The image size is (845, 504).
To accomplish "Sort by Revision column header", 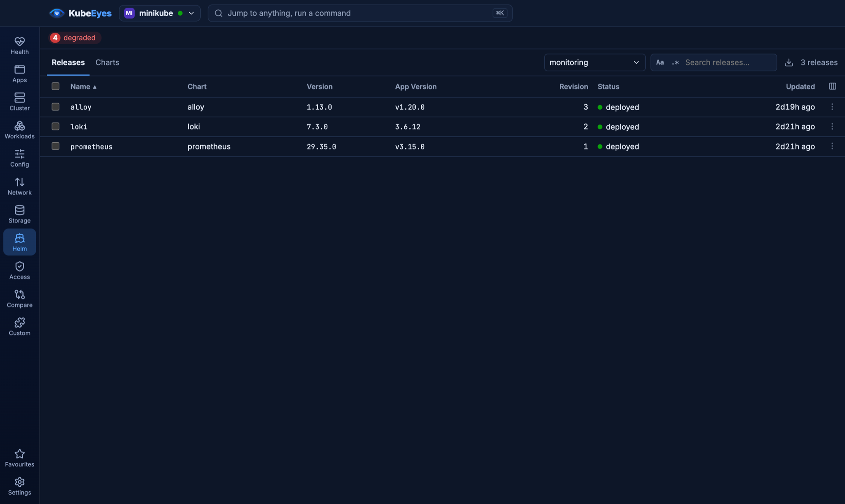I will click(573, 87).
